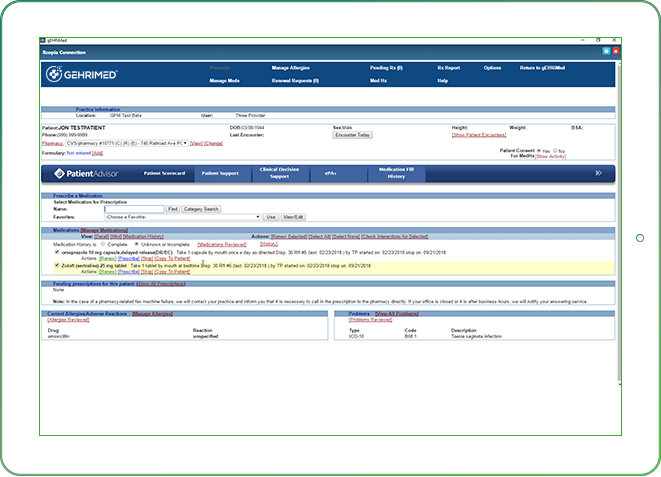Click Check Interactions for Selected link

394,236
